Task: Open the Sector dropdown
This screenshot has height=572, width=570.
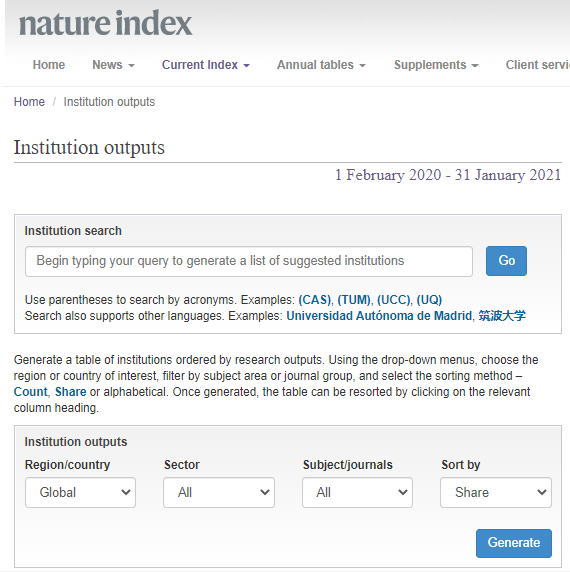Action: (219, 492)
